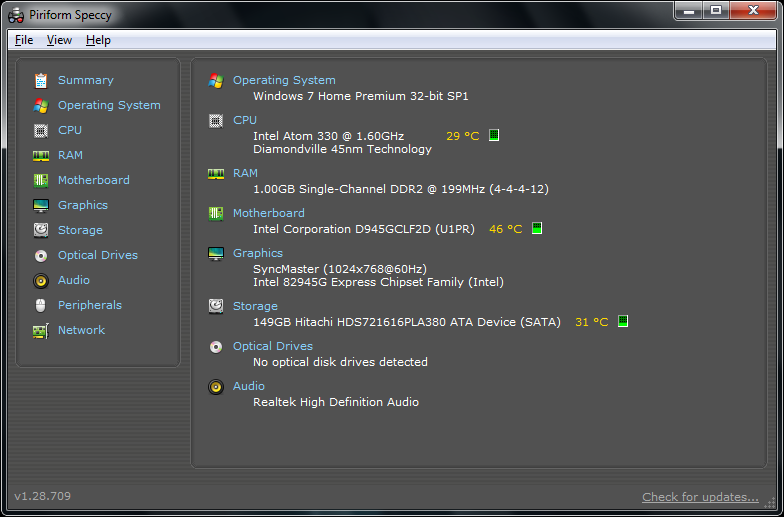
Task: Click the Motherboard icon in sidebar
Action: point(40,180)
